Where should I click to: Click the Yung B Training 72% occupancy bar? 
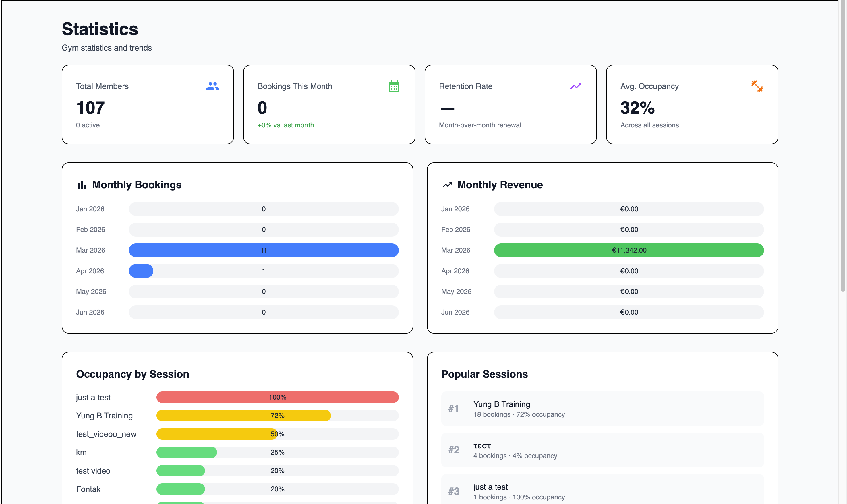coord(278,416)
